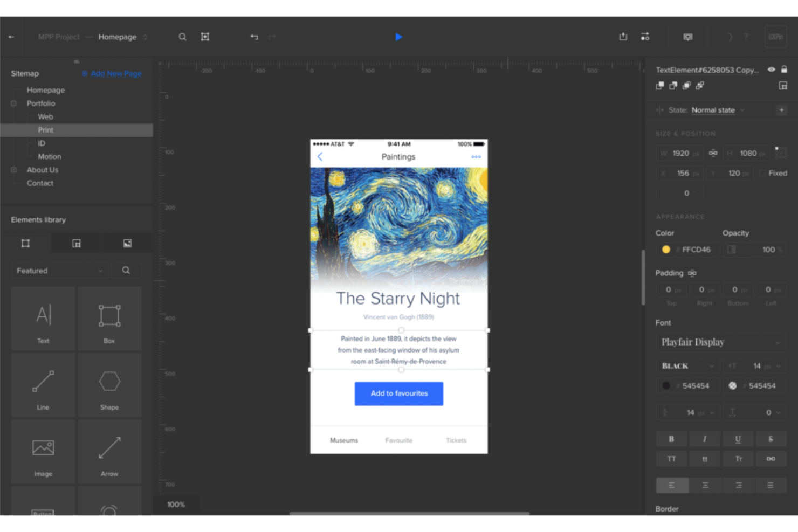
Task: Open the comments icon in the top bar
Action: coord(687,37)
